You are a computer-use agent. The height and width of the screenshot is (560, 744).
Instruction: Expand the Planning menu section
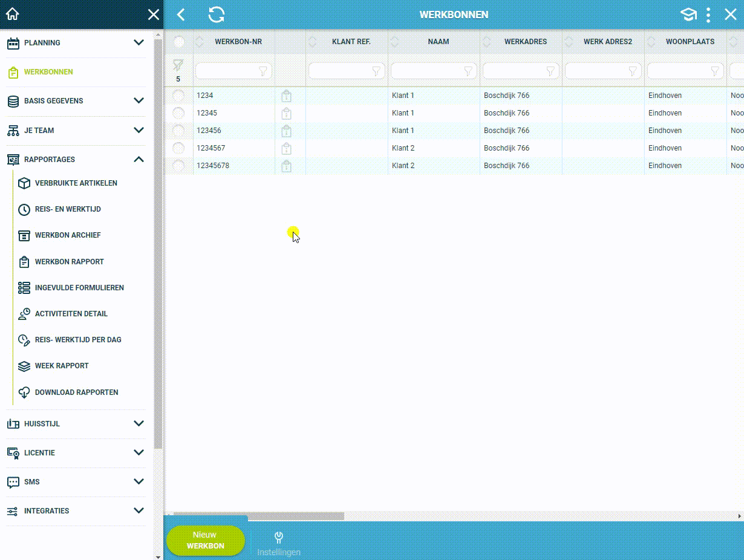tap(139, 42)
